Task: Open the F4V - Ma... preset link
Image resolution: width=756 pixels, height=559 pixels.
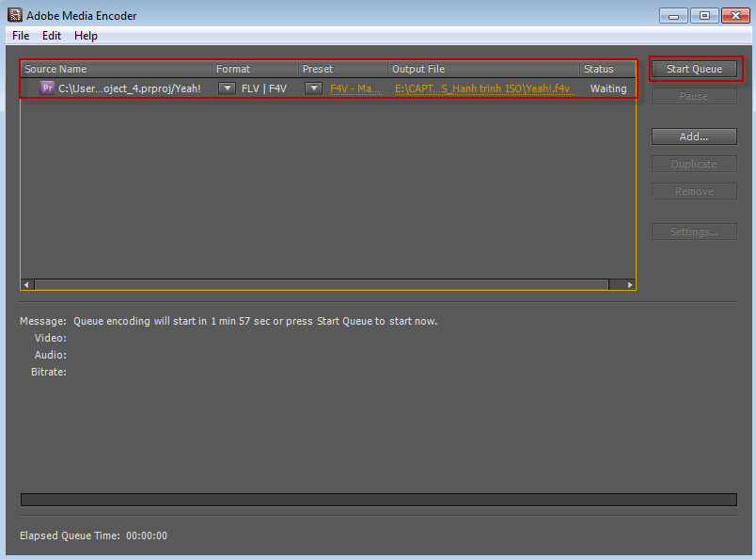Action: pyautogui.click(x=355, y=88)
